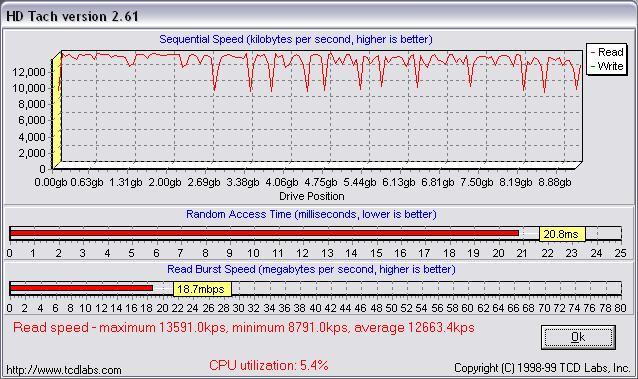Click the 8.88gb drive position label
The width and height of the screenshot is (638, 379).
[x=555, y=182]
